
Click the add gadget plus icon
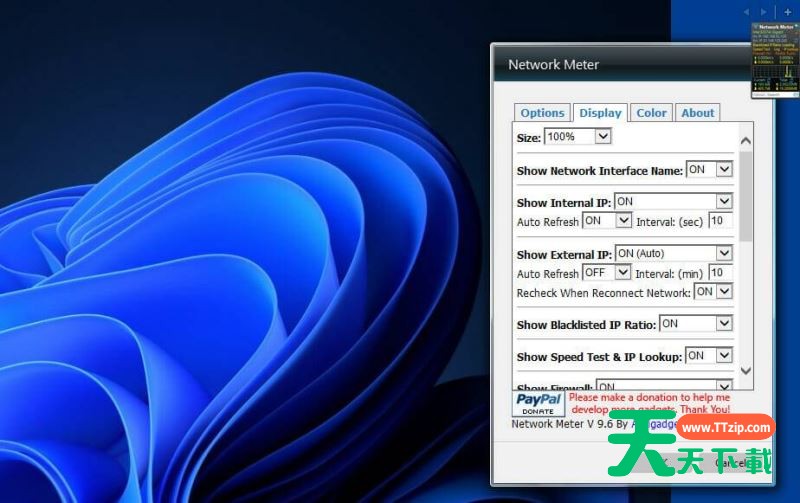[x=788, y=12]
